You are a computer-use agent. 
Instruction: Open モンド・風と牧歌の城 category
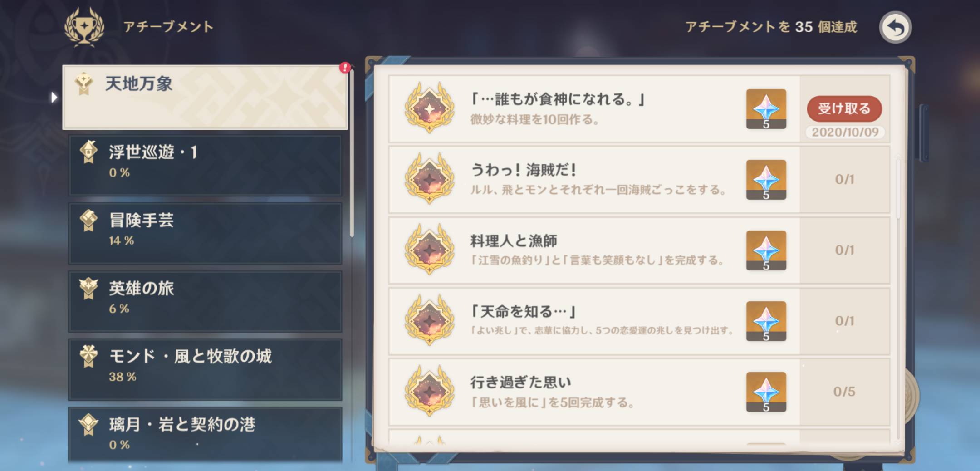click(x=205, y=370)
